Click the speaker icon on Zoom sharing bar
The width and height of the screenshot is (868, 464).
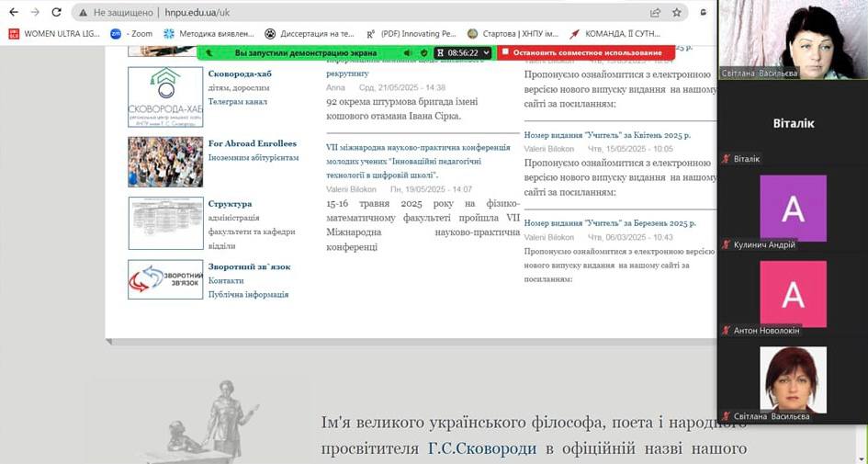[408, 53]
